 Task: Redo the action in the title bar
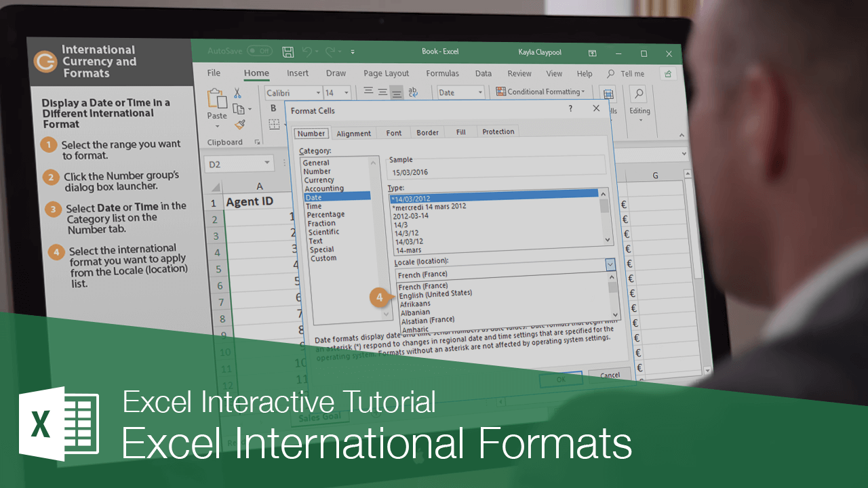coord(330,52)
